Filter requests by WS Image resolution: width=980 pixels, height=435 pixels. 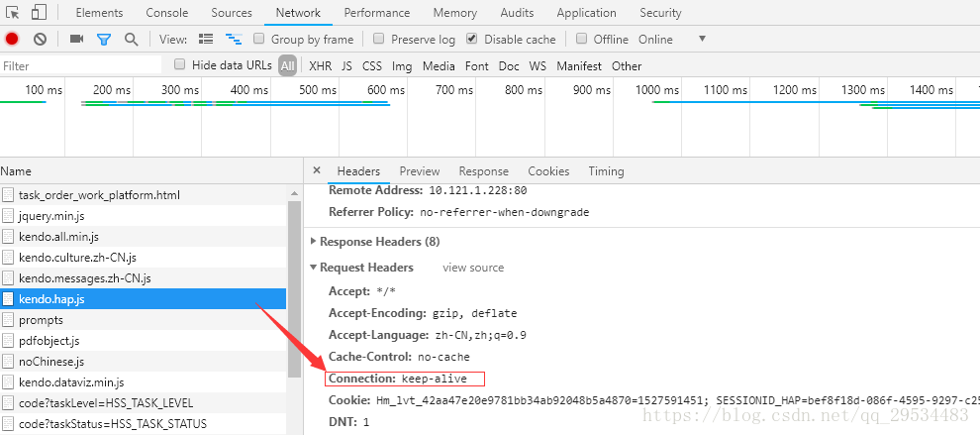tap(538, 65)
